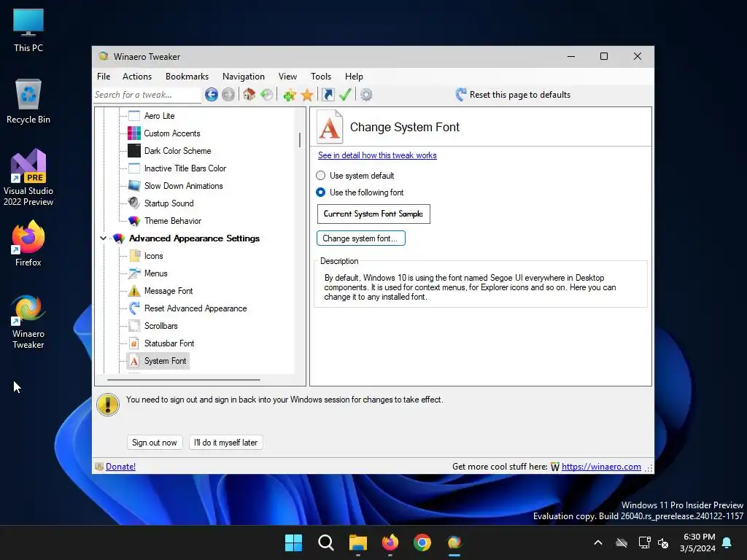Open the Bookmarks menu
747x560 pixels.
click(187, 76)
